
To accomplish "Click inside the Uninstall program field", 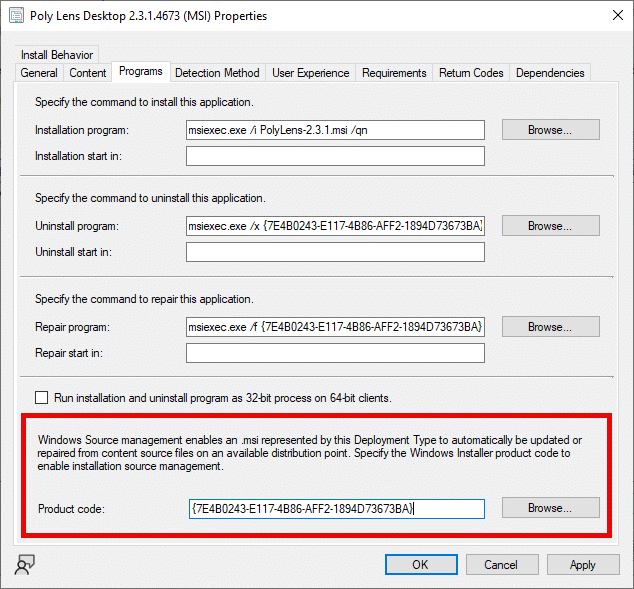I will click(335, 226).
